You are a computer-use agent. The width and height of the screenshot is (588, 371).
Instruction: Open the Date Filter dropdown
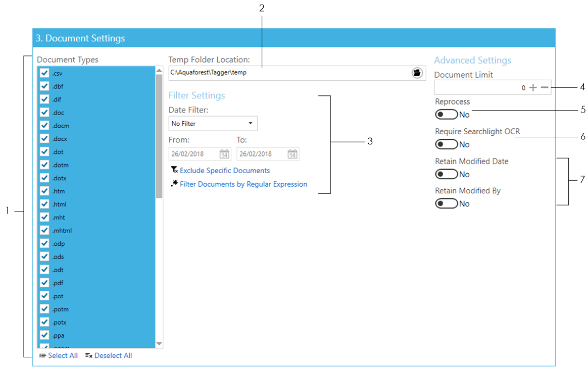pyautogui.click(x=213, y=124)
